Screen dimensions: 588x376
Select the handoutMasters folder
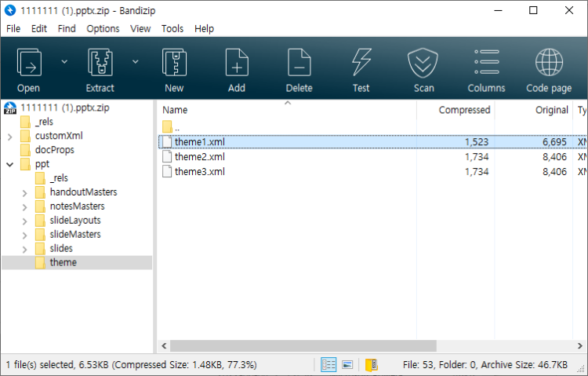tap(83, 192)
